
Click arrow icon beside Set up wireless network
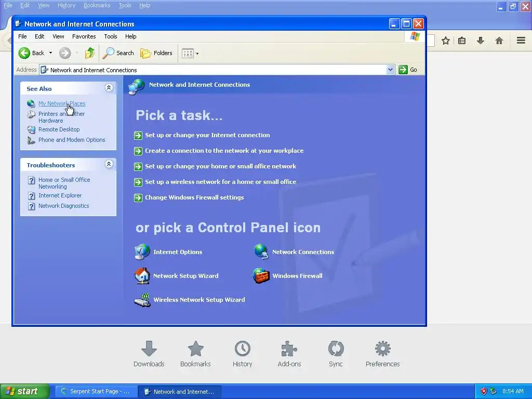coord(138,182)
